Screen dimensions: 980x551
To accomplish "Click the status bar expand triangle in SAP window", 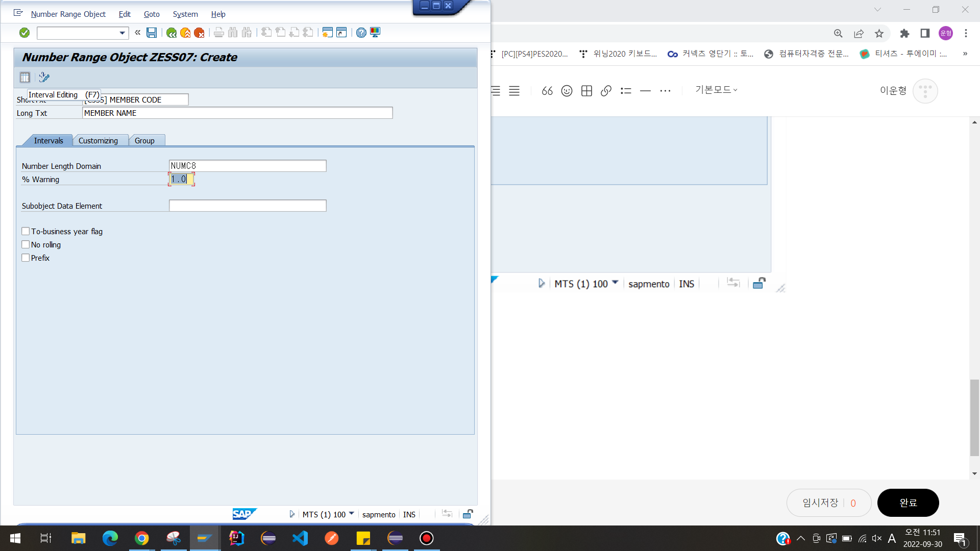I will [292, 514].
